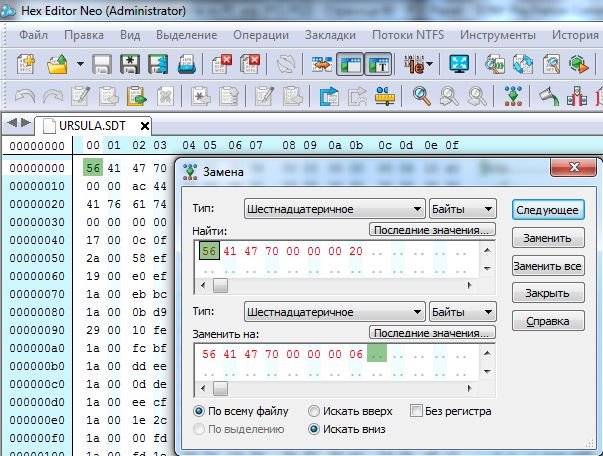Click the Ruler/measure yellow icon

(385, 96)
